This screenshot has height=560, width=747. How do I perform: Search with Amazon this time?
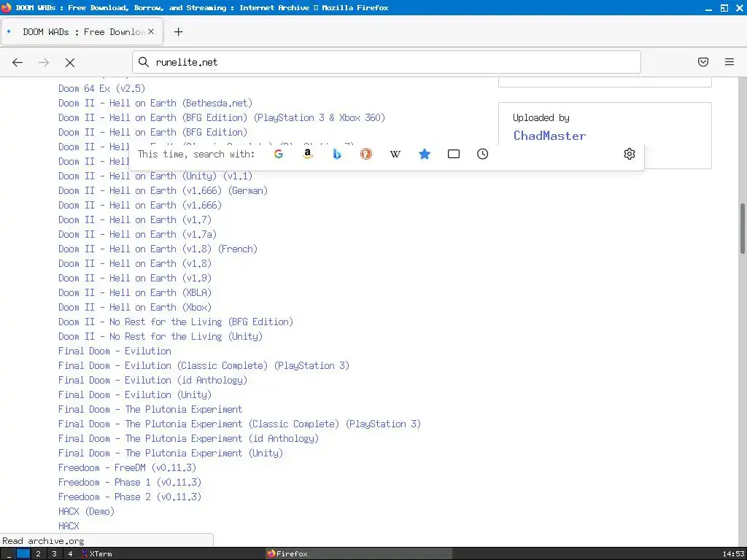click(308, 154)
